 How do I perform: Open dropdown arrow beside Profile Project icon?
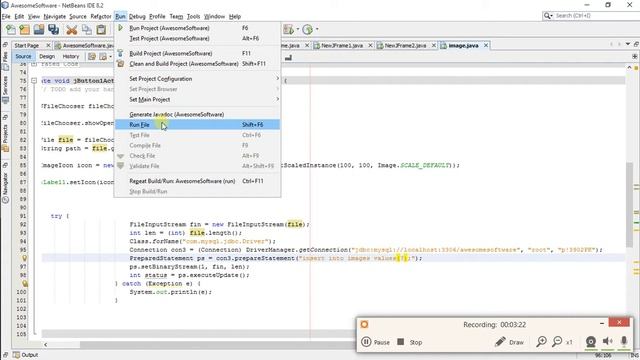[317, 29]
